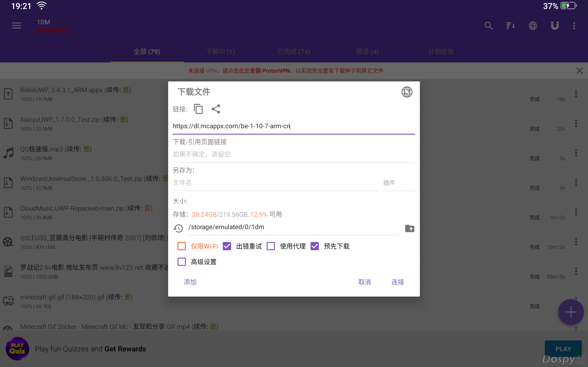This screenshot has height=367, width=588.
Task: Copy the download link with the copy icon
Action: pos(198,109)
